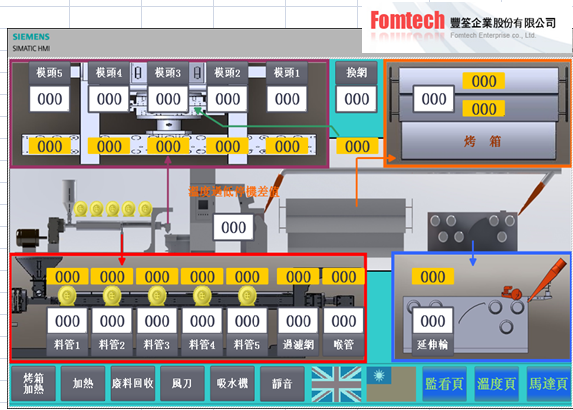Click the 模頭1 setpoint value field
573x410 pixels.
[x=287, y=99]
